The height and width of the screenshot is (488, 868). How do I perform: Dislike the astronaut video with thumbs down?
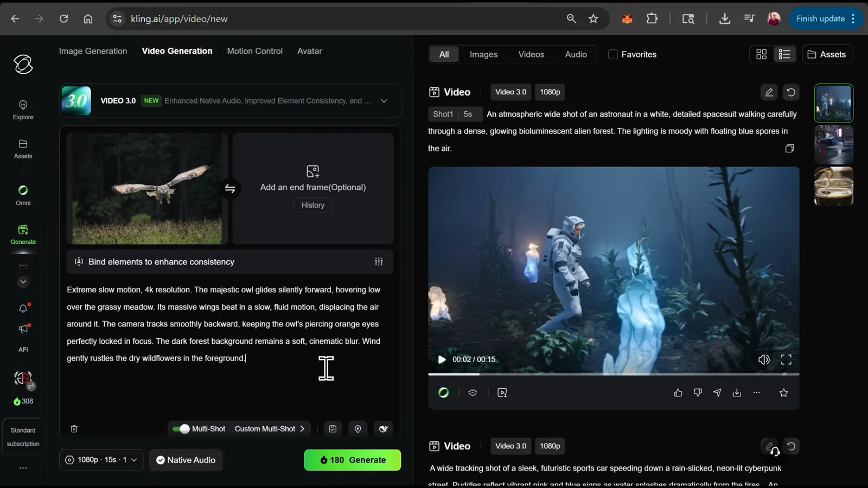698,393
